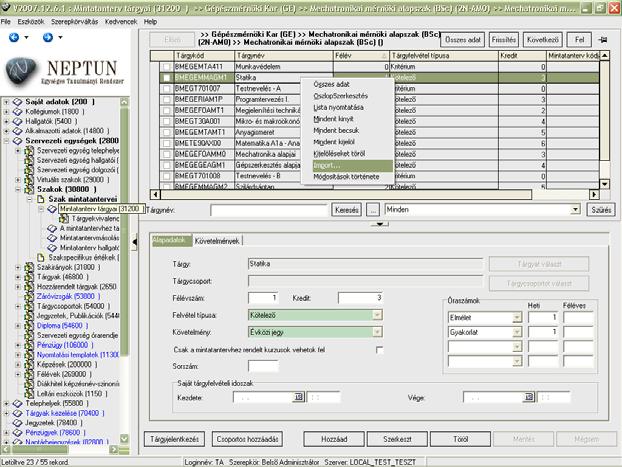Click the Szakirányok node icon
This screenshot has width=622, height=467.
tap(29, 267)
